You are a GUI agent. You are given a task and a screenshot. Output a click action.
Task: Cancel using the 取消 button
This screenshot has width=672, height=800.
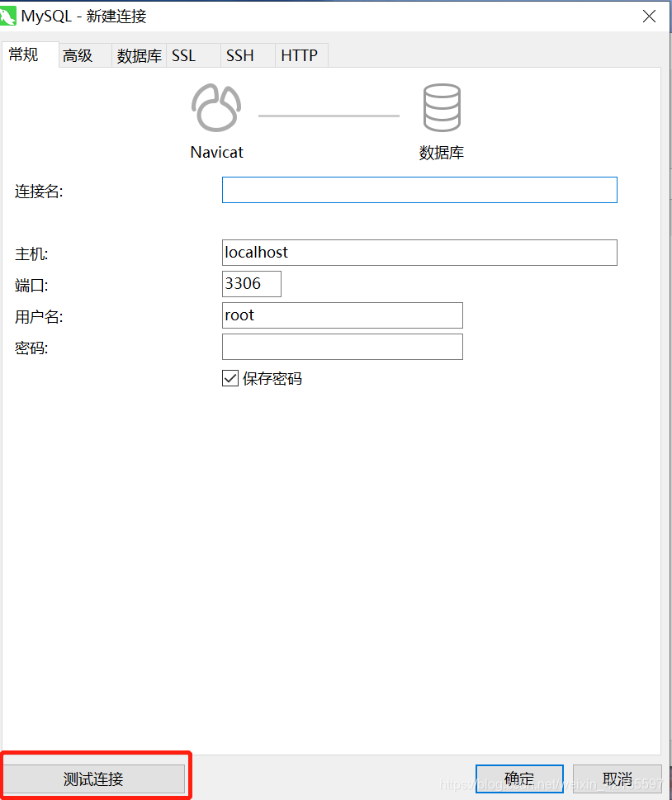point(617,779)
